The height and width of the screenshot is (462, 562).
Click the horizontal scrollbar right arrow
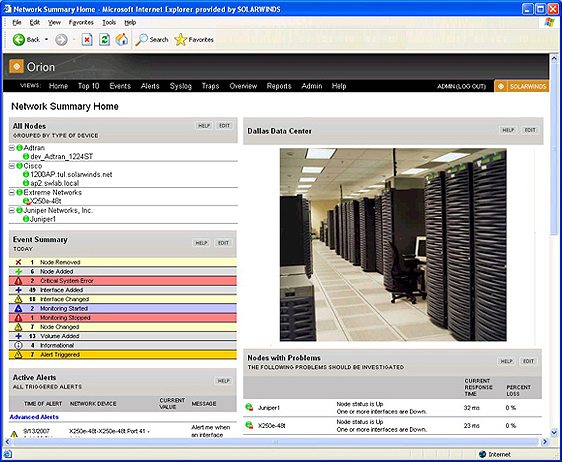pos(545,442)
